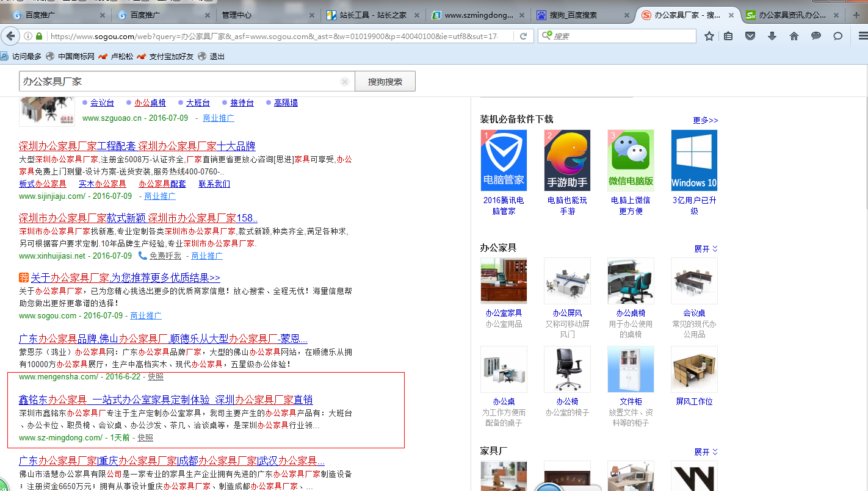This screenshot has width=868, height=491.
Task: Clear the search box with the x icon
Action: [344, 81]
